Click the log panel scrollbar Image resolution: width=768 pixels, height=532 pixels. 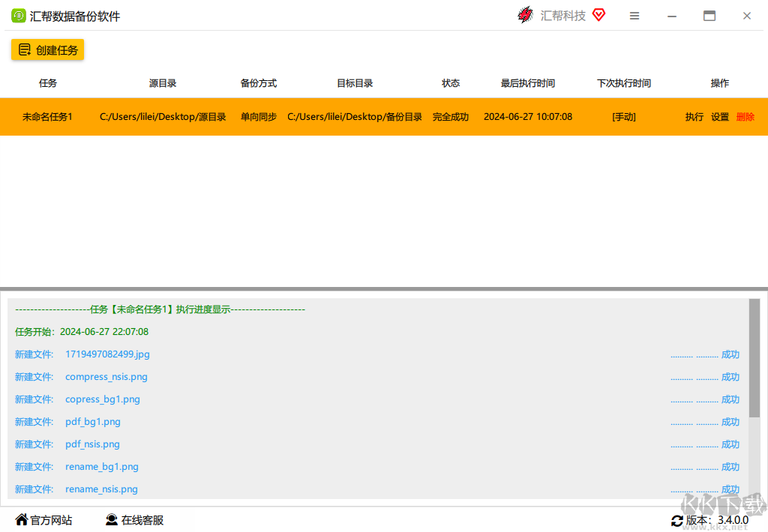tap(755, 352)
